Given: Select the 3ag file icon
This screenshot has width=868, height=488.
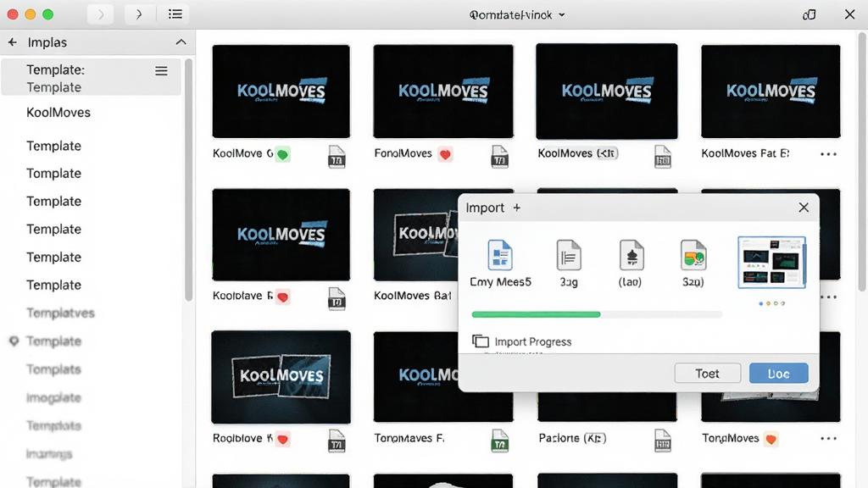Looking at the screenshot, I should (569, 255).
